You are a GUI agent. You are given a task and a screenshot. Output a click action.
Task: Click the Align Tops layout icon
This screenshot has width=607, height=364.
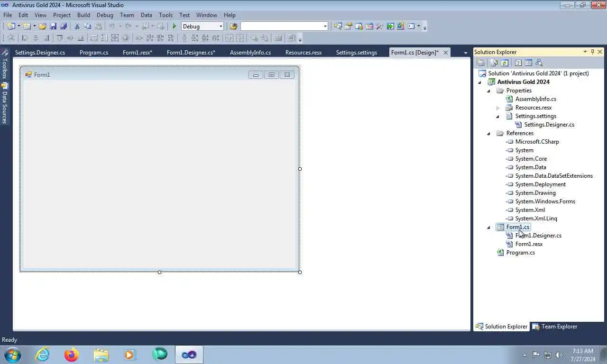point(60,38)
